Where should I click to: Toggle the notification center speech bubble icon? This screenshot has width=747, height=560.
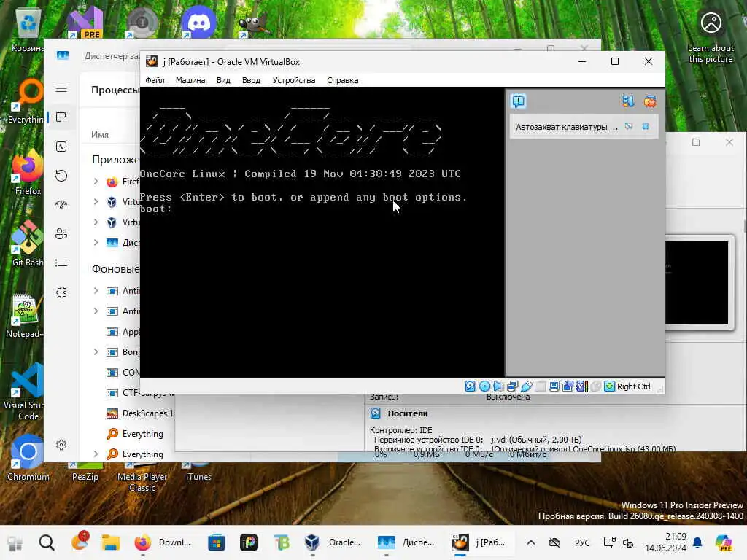coord(519,101)
